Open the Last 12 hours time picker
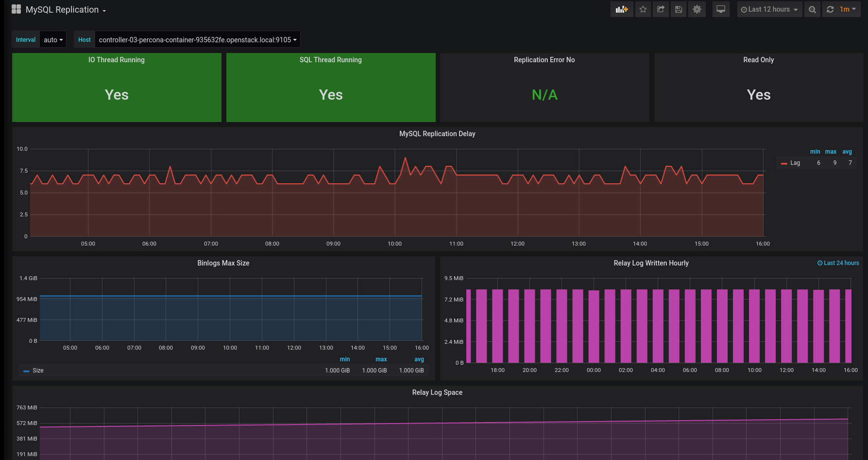Viewport: 868px width, 460px height. [769, 9]
